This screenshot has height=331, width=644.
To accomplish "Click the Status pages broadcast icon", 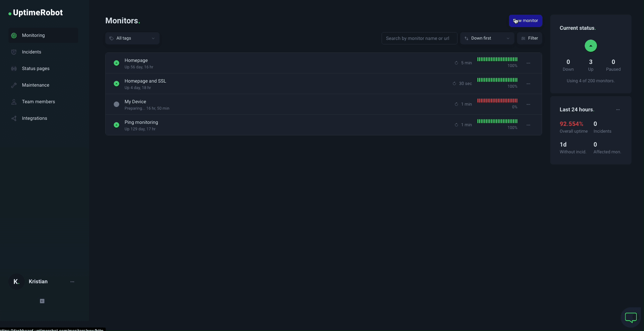I will [14, 68].
